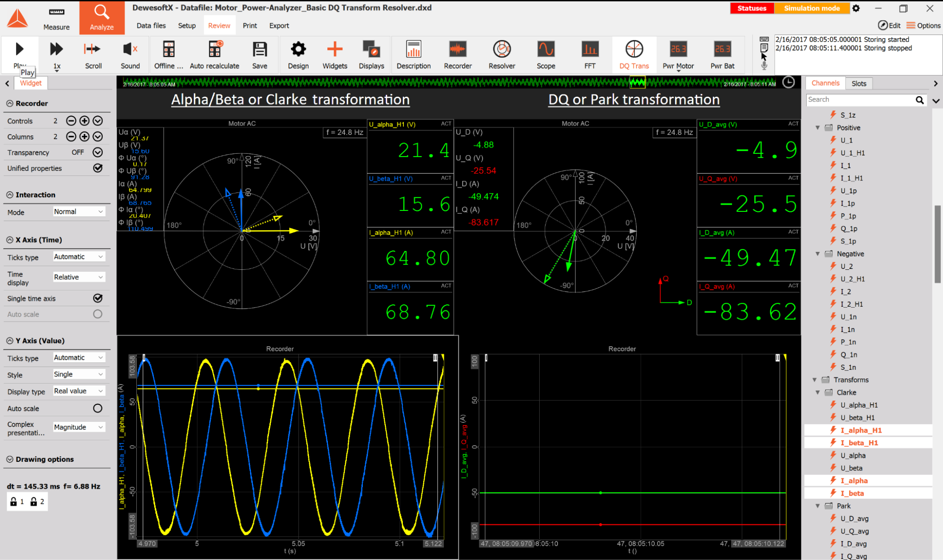Click the microphone voice event icon
The width and height of the screenshot is (943, 560).
(x=764, y=66)
